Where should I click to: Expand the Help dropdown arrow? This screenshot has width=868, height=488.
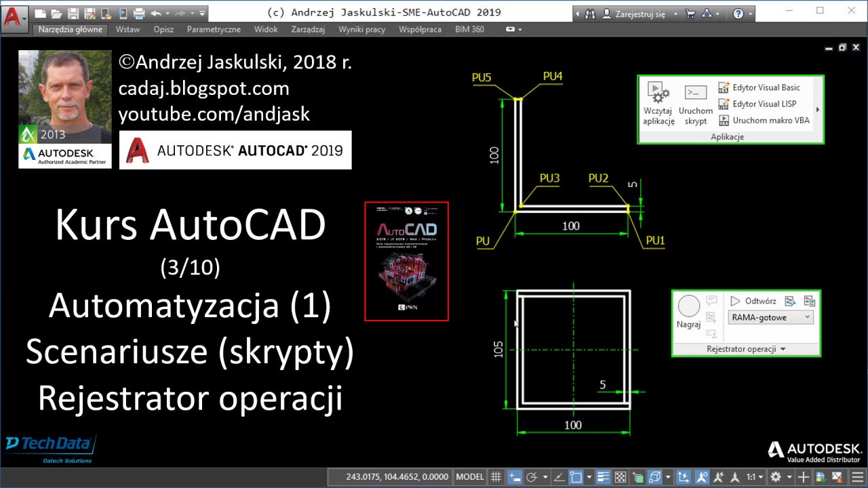coord(750,14)
